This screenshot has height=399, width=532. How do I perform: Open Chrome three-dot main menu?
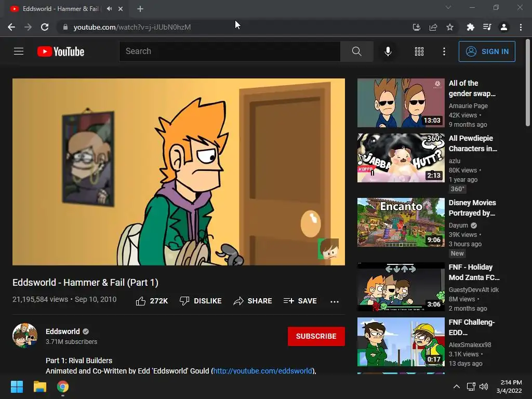coord(521,27)
